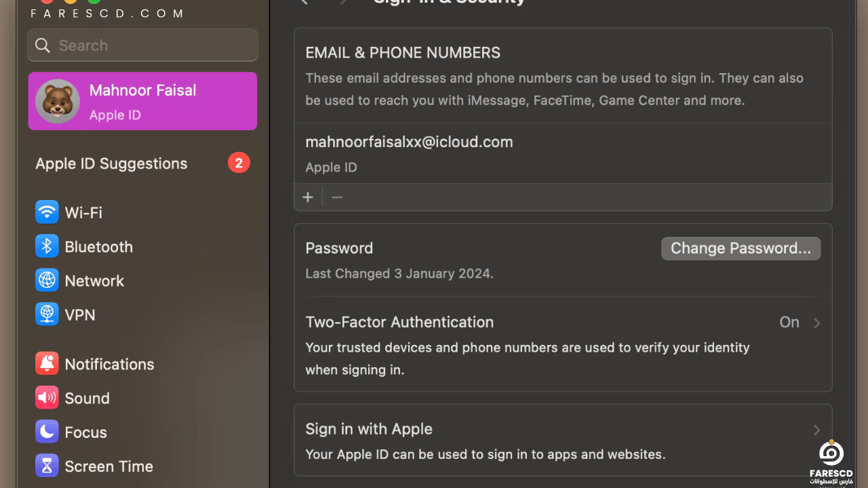The width and height of the screenshot is (868, 488).
Task: Go to Network settings label
Action: (94, 281)
